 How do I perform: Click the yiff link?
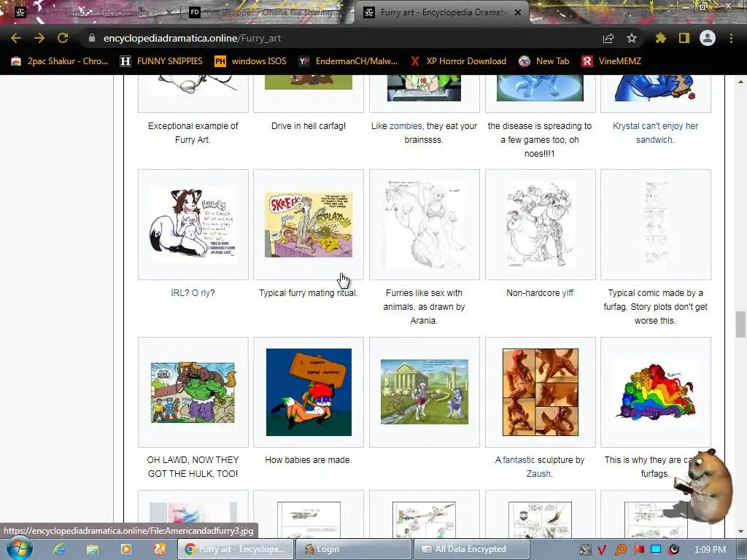(568, 293)
